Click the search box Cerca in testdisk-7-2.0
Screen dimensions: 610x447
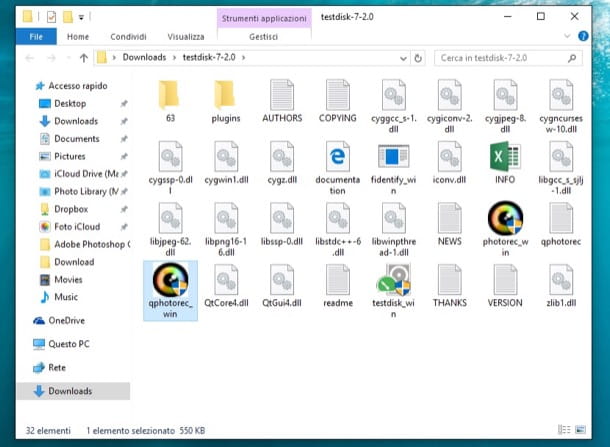pyautogui.click(x=508, y=58)
